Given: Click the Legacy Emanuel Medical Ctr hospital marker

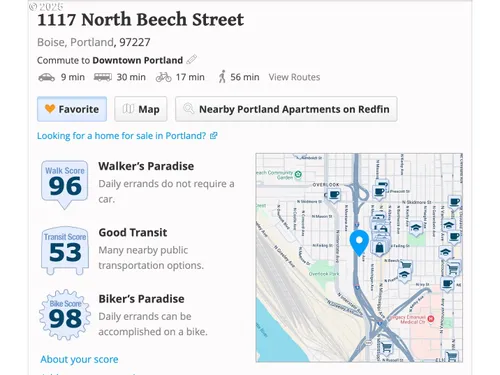Looking at the screenshot, I should tap(431, 319).
